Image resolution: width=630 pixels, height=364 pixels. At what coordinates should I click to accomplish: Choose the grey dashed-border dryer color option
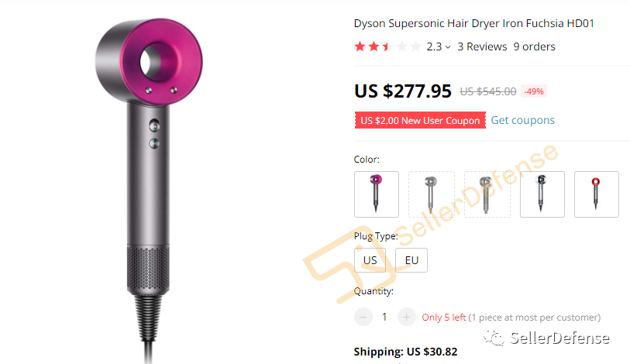[432, 194]
